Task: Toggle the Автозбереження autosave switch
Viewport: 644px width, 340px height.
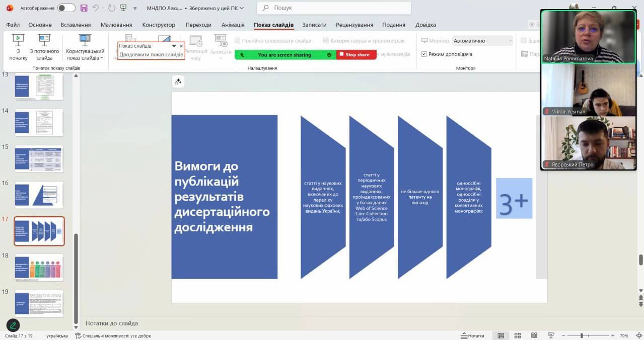Action: [x=66, y=8]
